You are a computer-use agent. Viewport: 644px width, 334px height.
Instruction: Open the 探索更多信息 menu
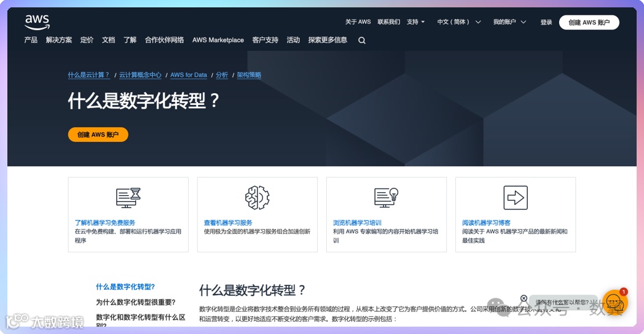[x=328, y=40]
